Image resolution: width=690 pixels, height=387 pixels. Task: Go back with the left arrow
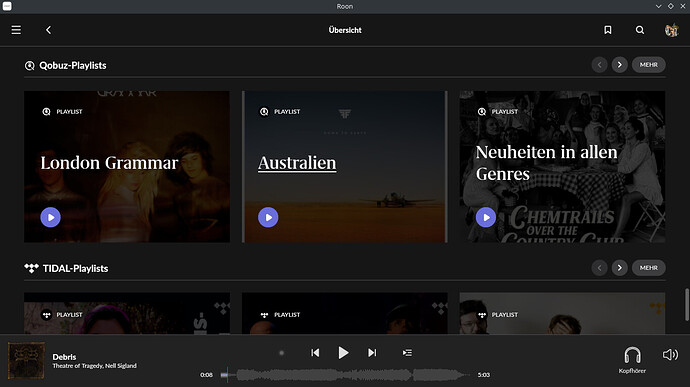click(48, 30)
